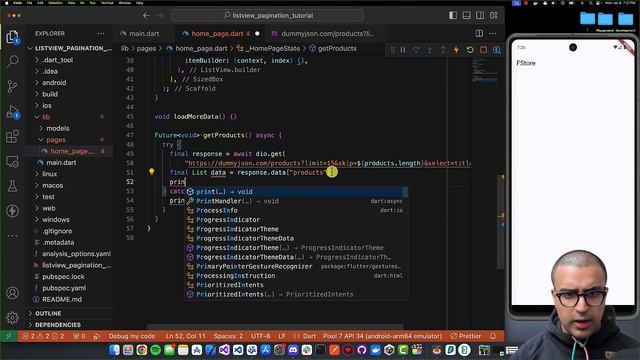The image size is (640, 360).
Task: Click Prettier in the status bar
Action: point(466,336)
